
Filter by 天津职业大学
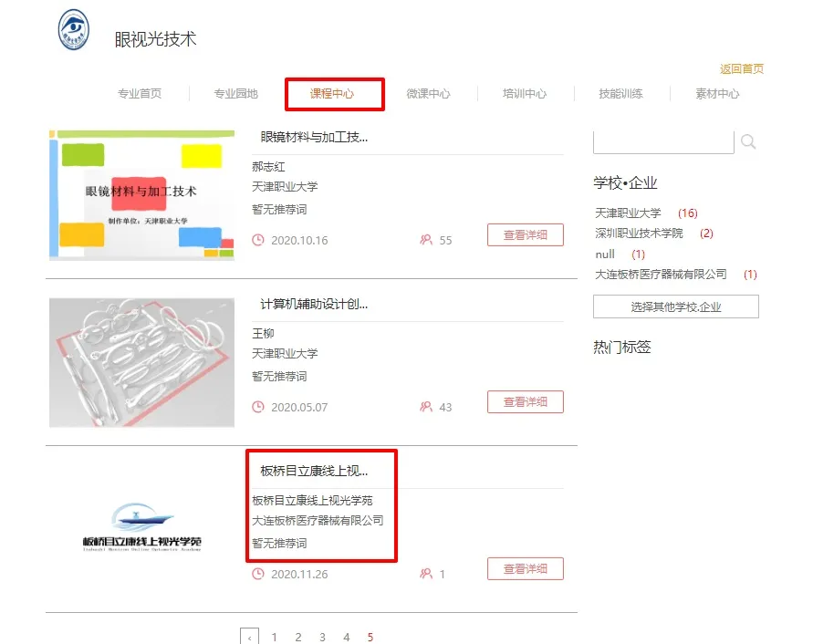pyautogui.click(x=628, y=213)
